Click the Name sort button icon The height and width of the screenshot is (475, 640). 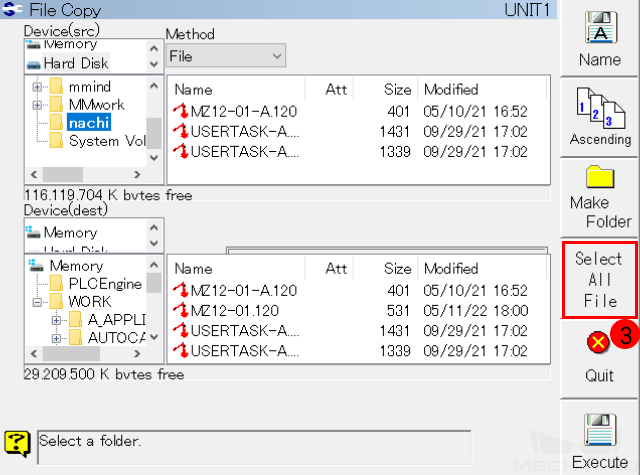pos(600,27)
